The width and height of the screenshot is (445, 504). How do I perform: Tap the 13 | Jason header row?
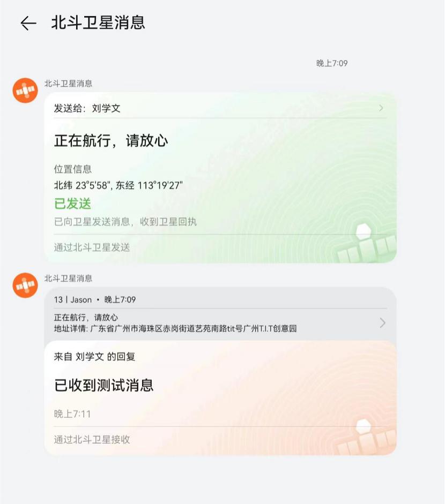pyautogui.click(x=95, y=299)
